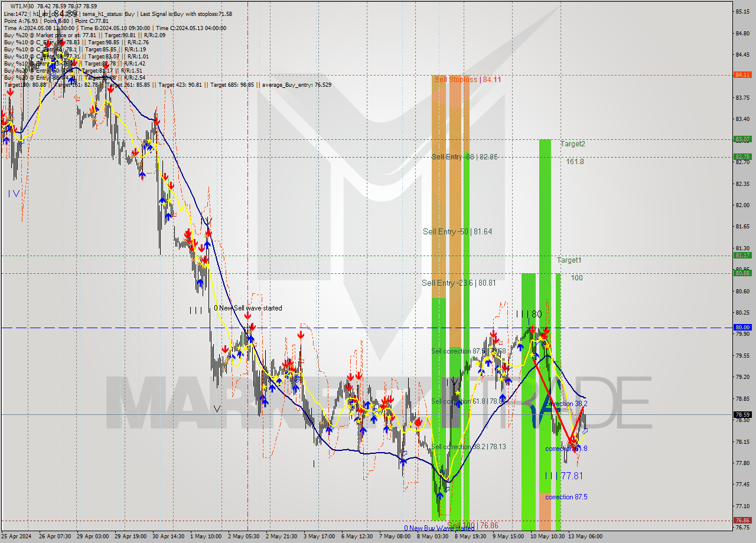Select the 'Sell Stoploss | 84.11' label
Image resolution: width=756 pixels, height=543 pixels.
coord(468,79)
